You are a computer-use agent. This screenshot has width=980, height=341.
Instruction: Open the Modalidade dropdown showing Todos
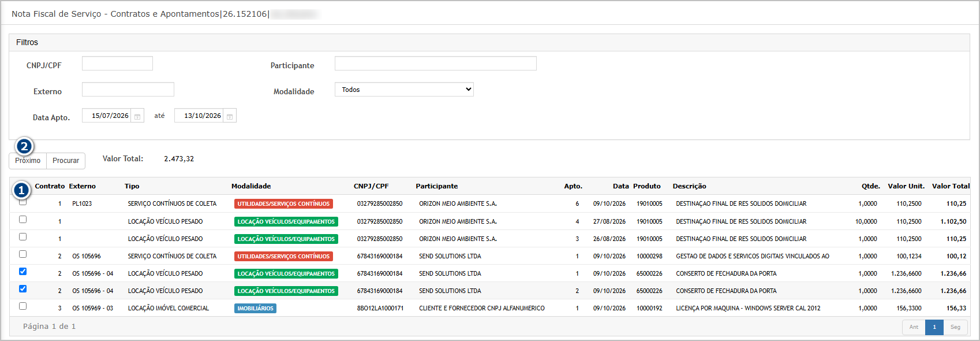pos(404,90)
